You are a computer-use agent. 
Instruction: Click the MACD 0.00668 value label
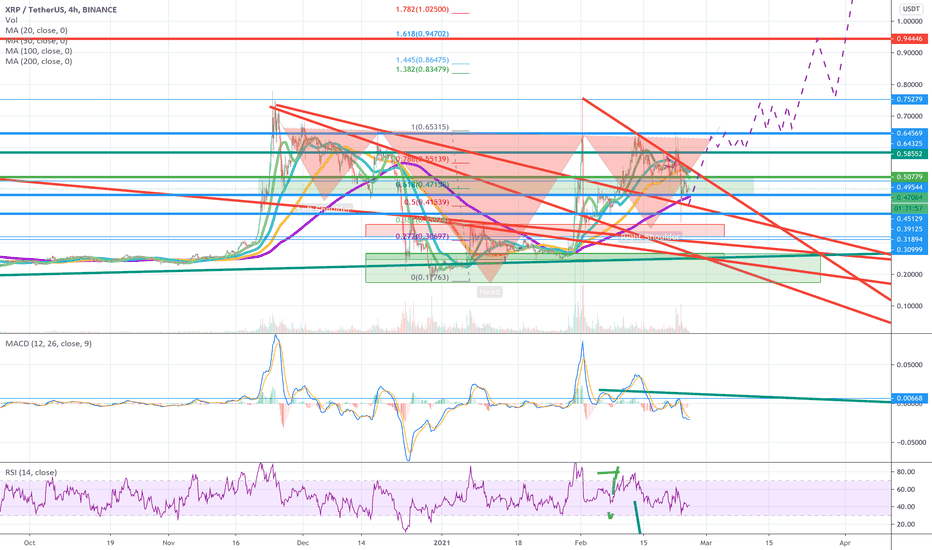pyautogui.click(x=909, y=398)
